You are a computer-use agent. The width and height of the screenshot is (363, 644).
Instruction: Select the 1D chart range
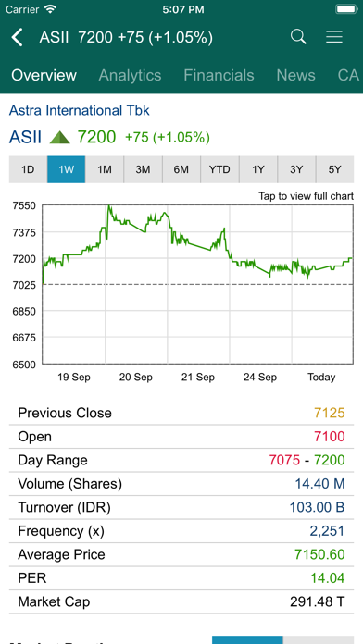(28, 169)
